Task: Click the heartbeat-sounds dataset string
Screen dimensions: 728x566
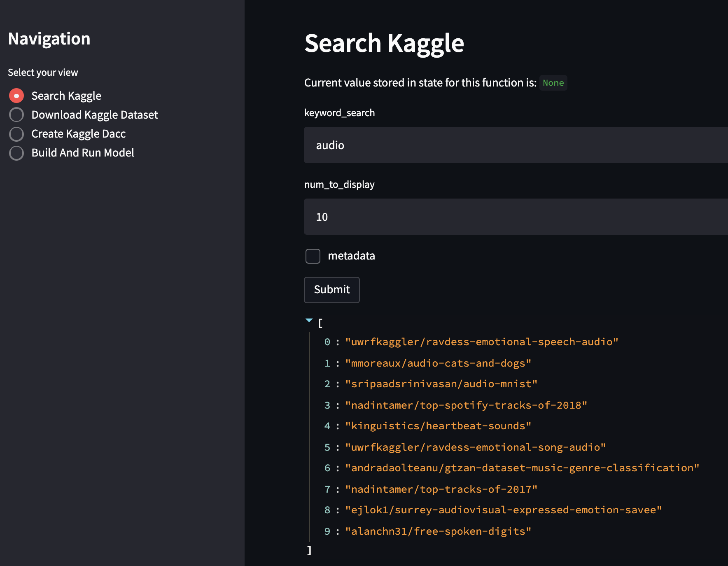Action: pos(438,426)
